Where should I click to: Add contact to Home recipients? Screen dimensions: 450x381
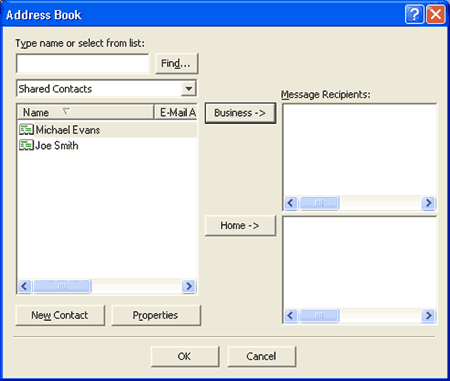(x=240, y=226)
